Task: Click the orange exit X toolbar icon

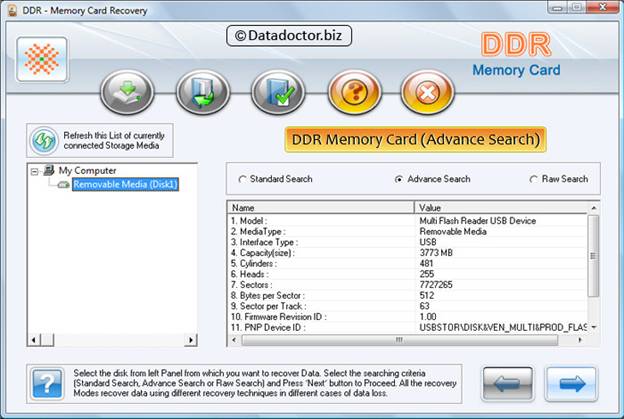Action: click(x=427, y=92)
